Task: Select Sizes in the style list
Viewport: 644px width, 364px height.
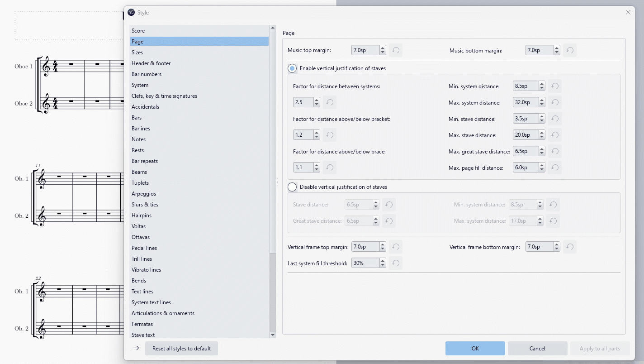Action: [199, 53]
